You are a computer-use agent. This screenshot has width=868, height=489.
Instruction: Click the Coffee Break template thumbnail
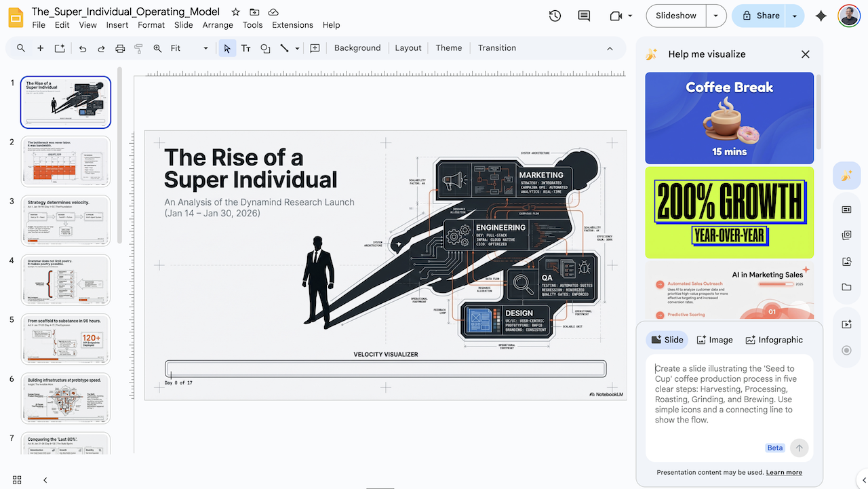click(x=729, y=117)
